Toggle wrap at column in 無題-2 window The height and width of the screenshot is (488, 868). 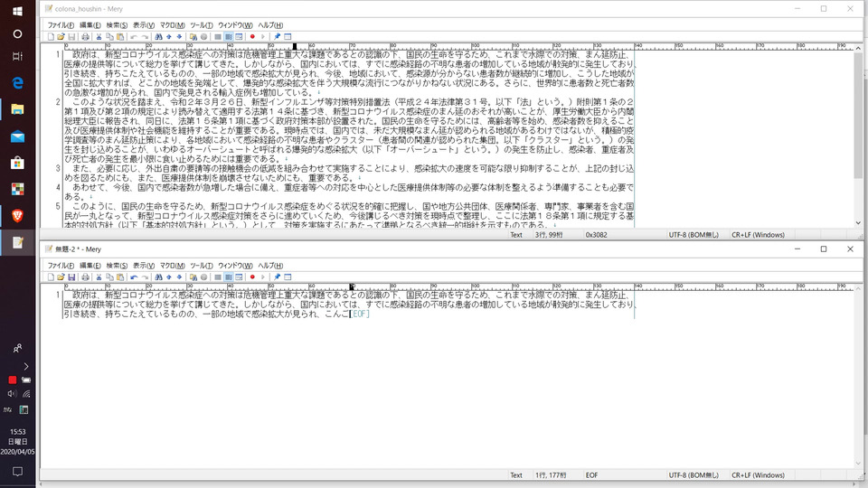pos(229,277)
